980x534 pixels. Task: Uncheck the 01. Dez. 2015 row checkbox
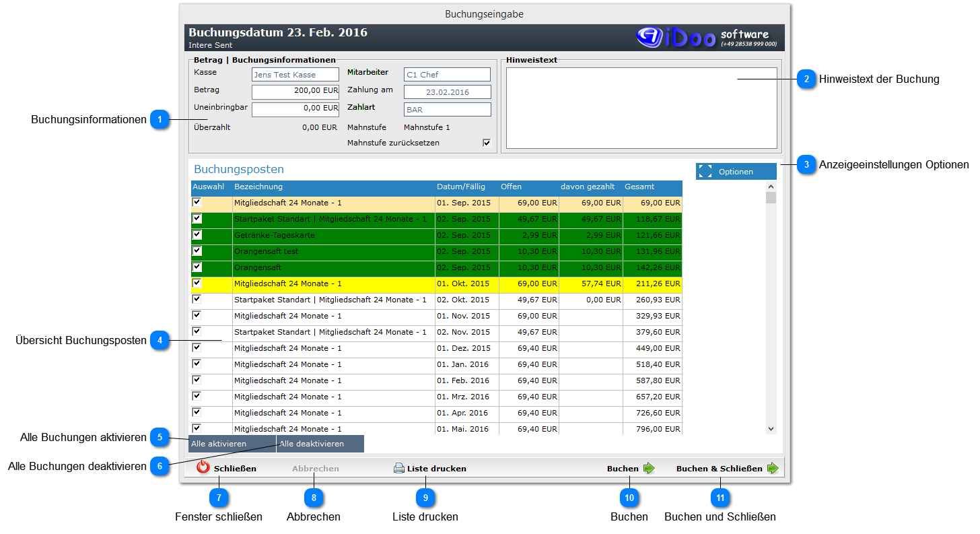pyautogui.click(x=197, y=347)
